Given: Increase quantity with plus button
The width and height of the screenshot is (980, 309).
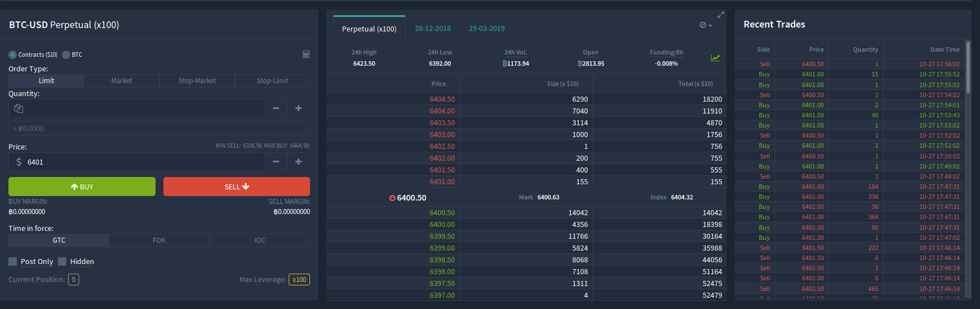Looking at the screenshot, I should (x=298, y=108).
